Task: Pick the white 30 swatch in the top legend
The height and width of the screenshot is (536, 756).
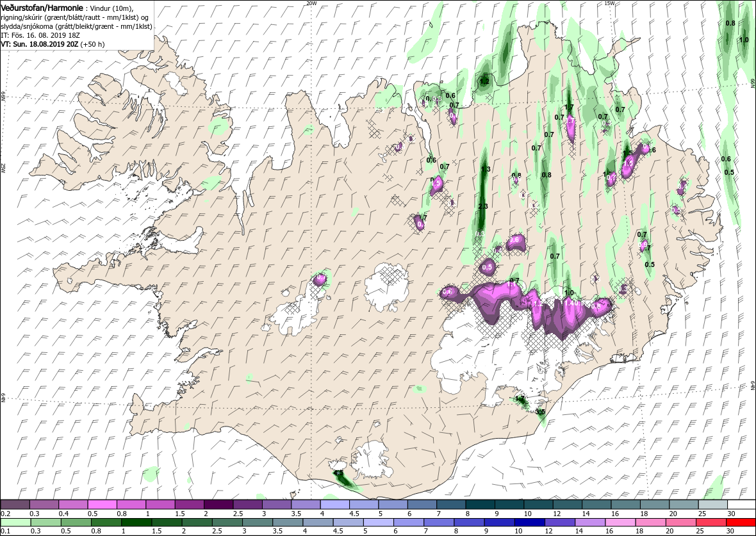Action: [x=741, y=504]
